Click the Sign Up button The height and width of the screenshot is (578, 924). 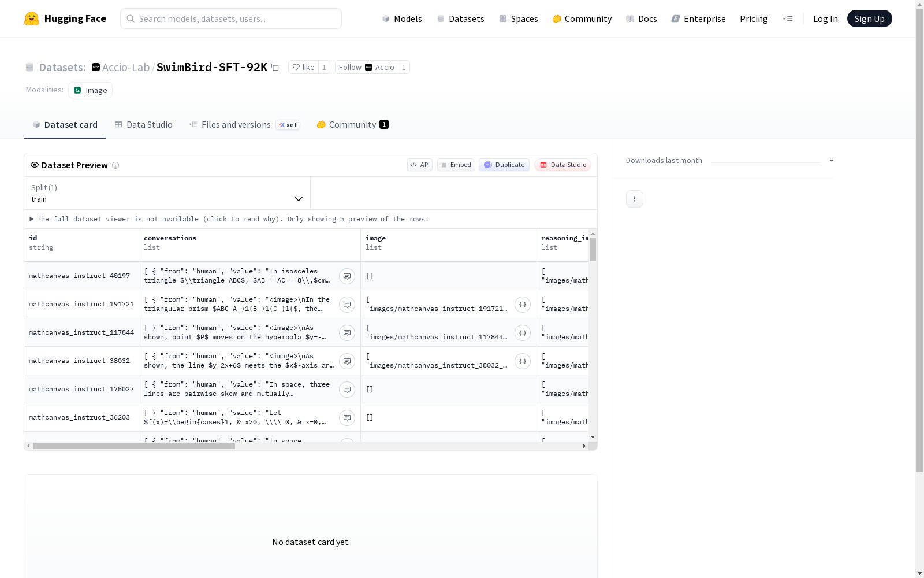point(869,19)
